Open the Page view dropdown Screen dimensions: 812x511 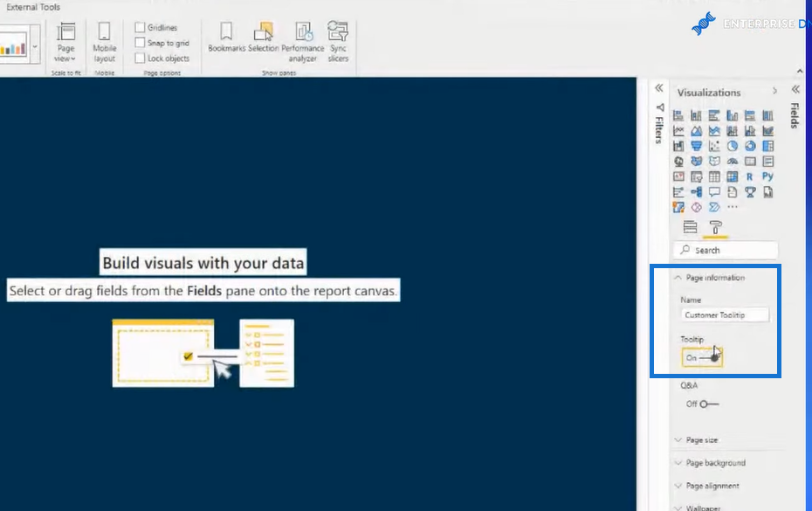[65, 42]
